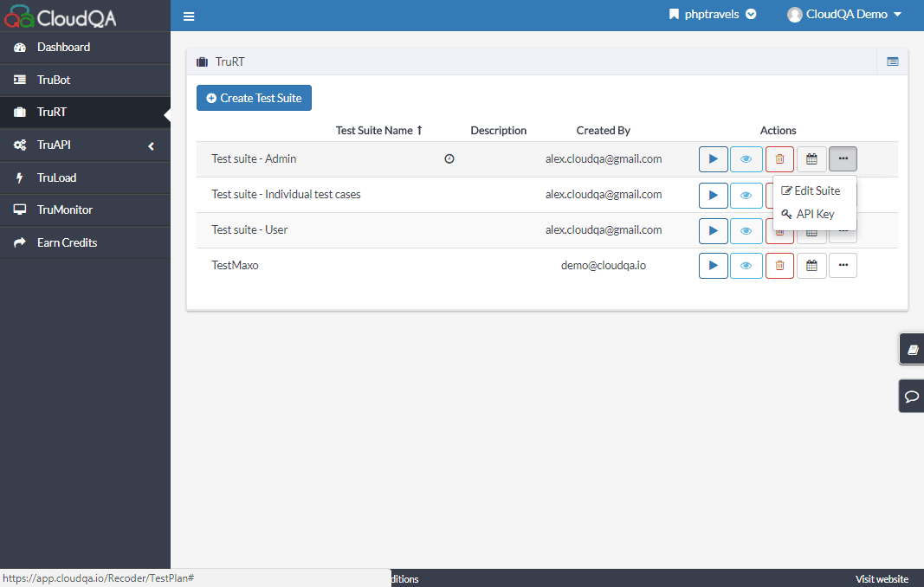Delete the TestMaxo suite

(x=779, y=266)
